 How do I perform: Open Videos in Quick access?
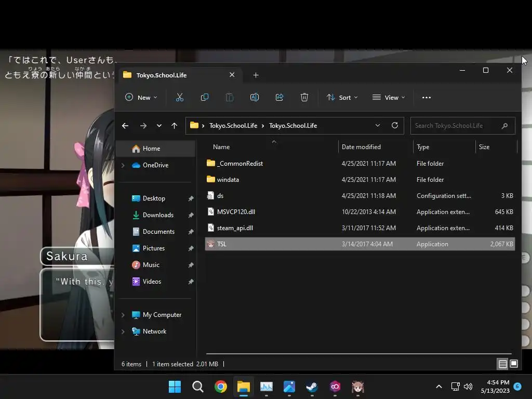[x=152, y=282]
